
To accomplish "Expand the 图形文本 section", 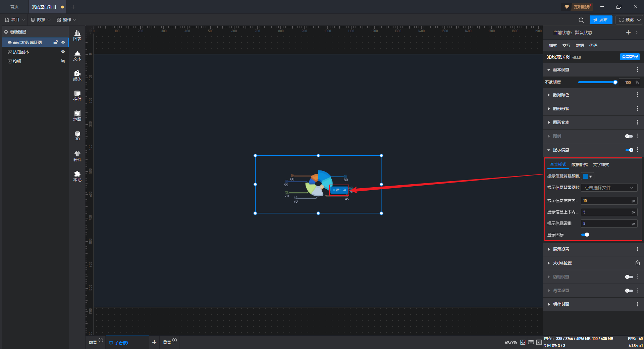I will coord(549,122).
